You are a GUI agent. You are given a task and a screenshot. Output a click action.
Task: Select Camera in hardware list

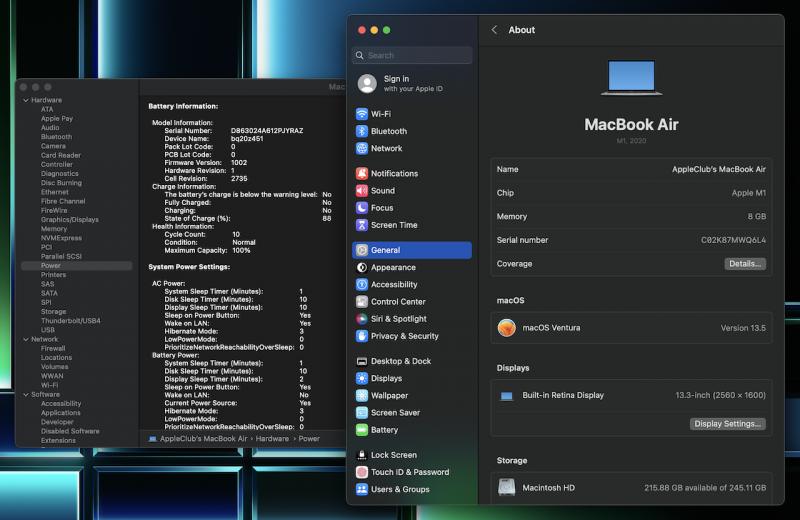pos(54,146)
